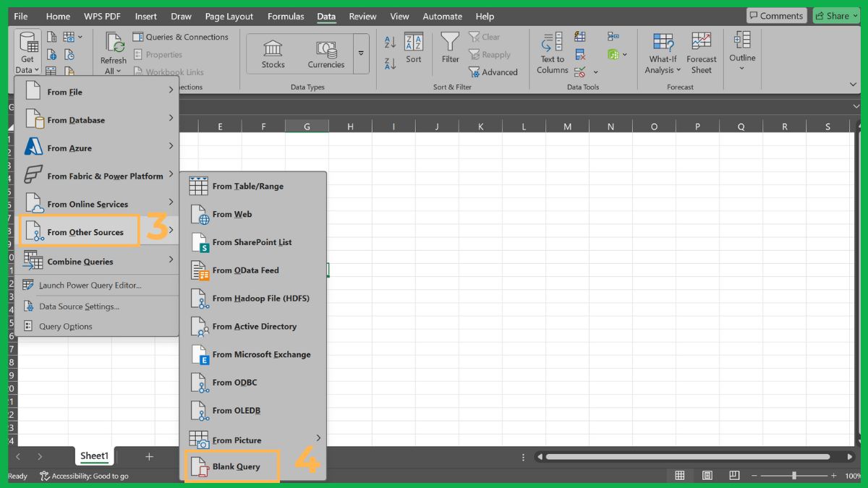Click the Share button

coord(835,15)
